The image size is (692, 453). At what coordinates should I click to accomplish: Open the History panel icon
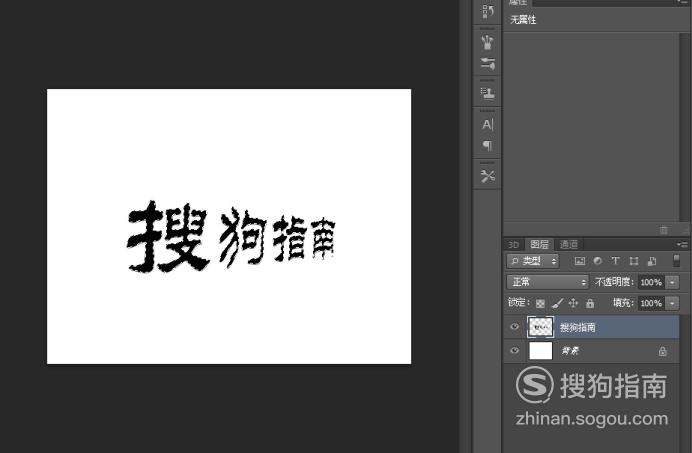click(487, 11)
